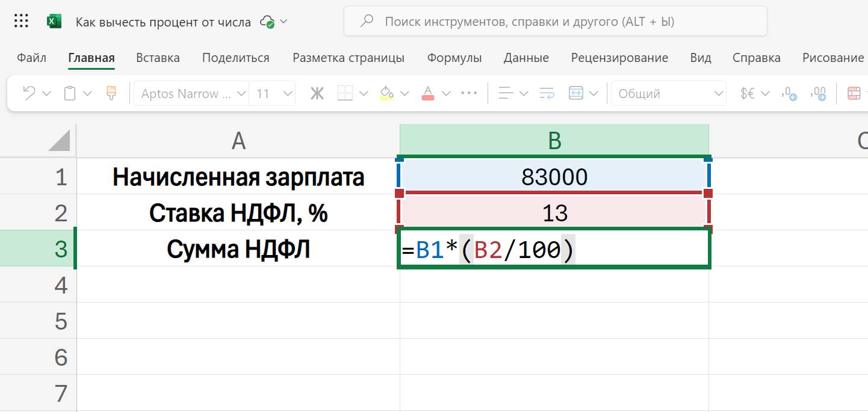Click the Paste clipboard icon
The image size is (868, 412).
tap(70, 93)
